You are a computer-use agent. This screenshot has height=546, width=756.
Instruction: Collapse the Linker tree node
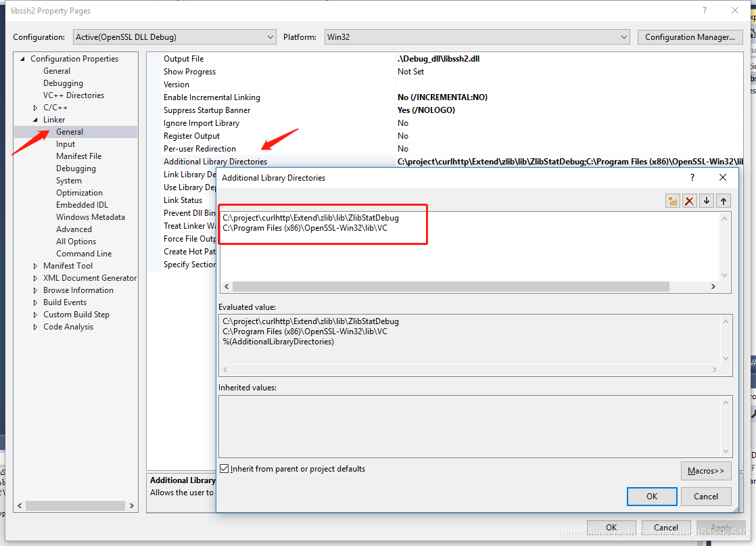click(x=35, y=119)
